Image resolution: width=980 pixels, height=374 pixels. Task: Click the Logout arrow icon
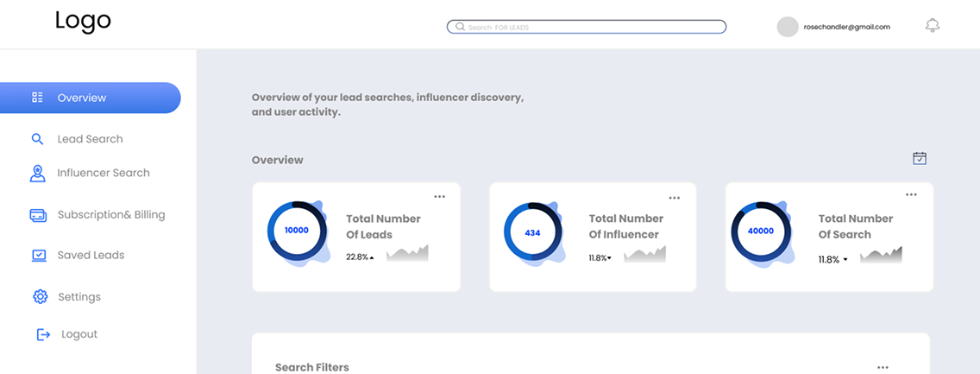pos(43,334)
